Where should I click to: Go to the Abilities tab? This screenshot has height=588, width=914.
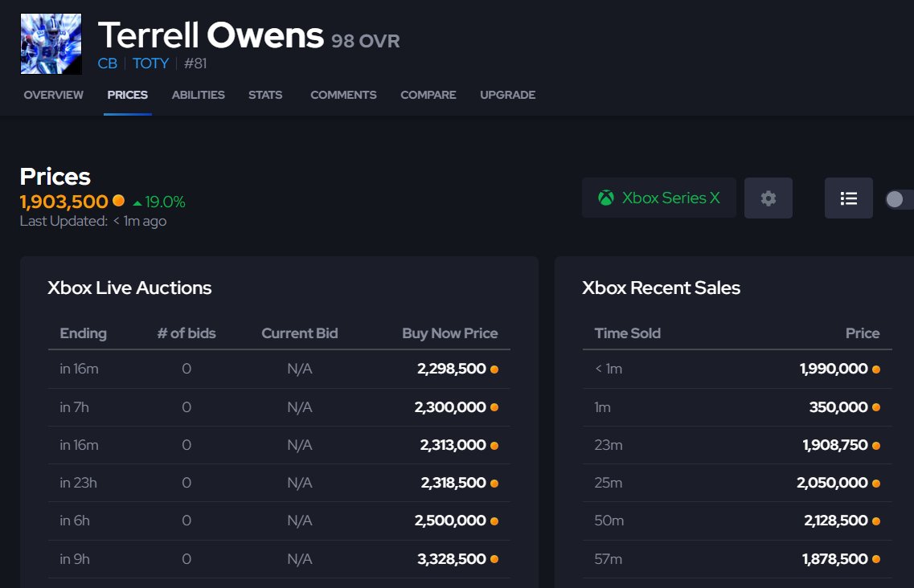click(x=199, y=95)
